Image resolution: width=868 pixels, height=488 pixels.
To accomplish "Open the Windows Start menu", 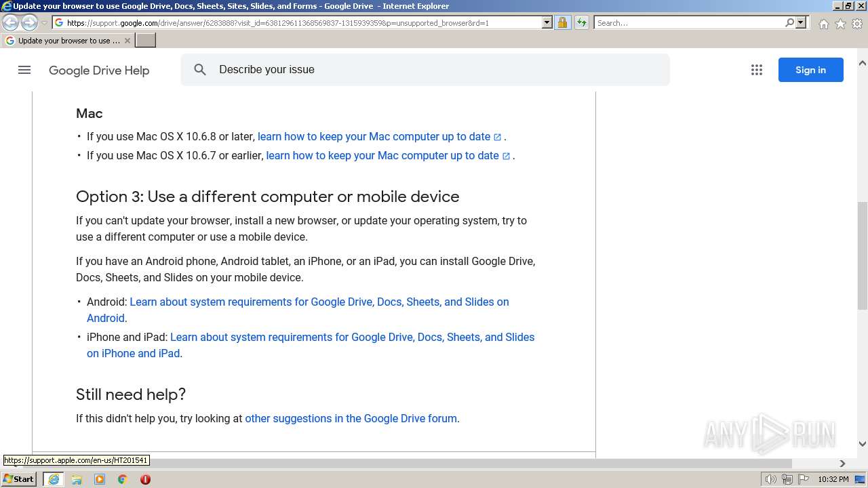I will [19, 479].
